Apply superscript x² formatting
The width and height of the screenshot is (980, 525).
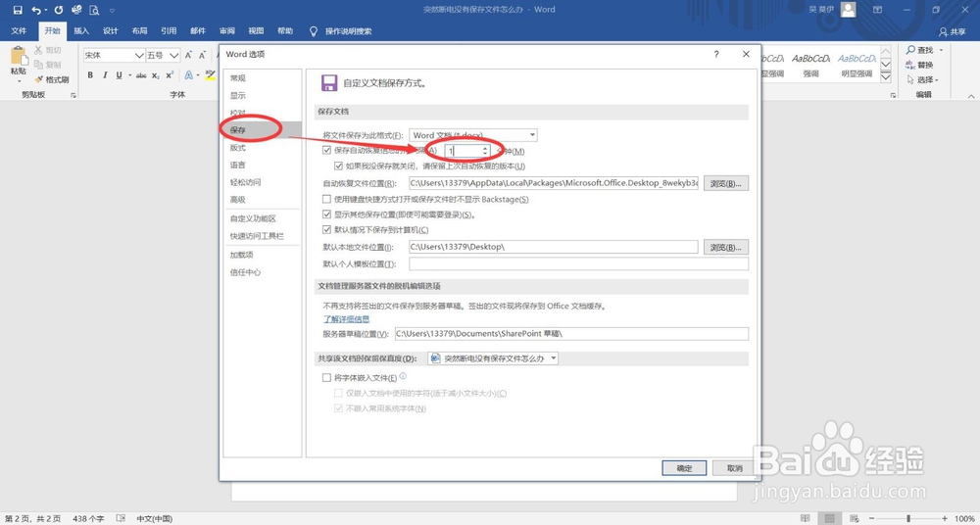(x=170, y=75)
